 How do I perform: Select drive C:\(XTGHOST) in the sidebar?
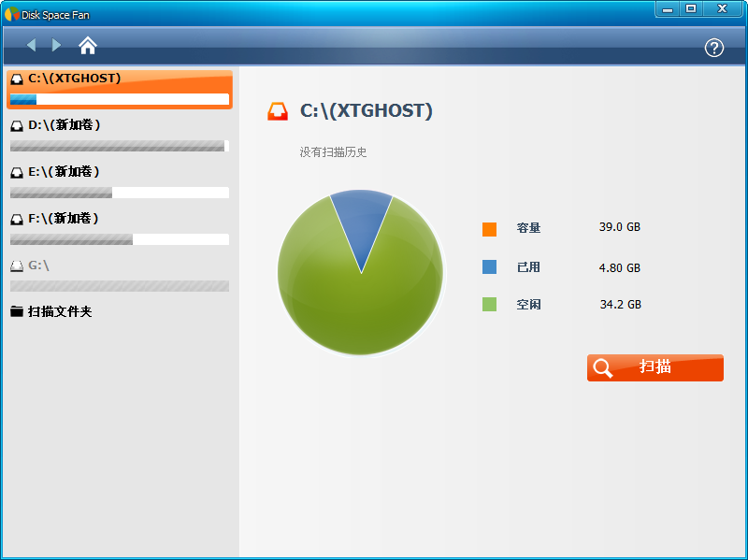point(75,79)
